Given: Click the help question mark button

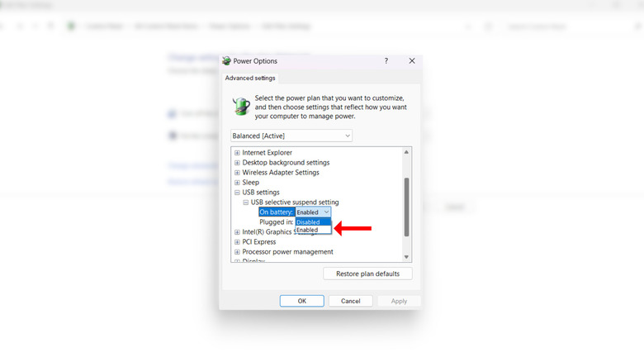Looking at the screenshot, I should [386, 61].
